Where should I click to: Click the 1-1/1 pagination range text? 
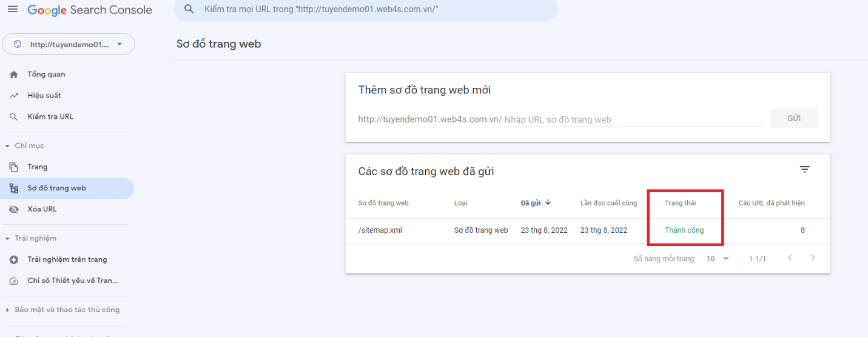tap(758, 259)
